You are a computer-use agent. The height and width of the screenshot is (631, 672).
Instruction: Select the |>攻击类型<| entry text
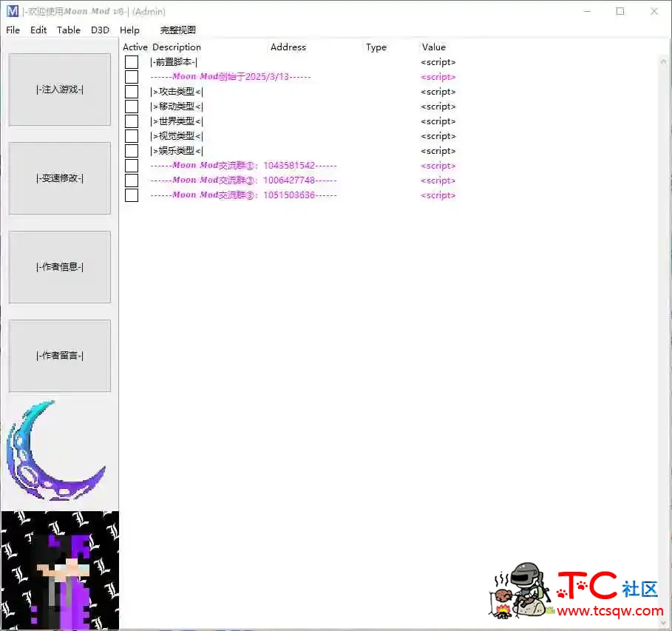pyautogui.click(x=177, y=92)
